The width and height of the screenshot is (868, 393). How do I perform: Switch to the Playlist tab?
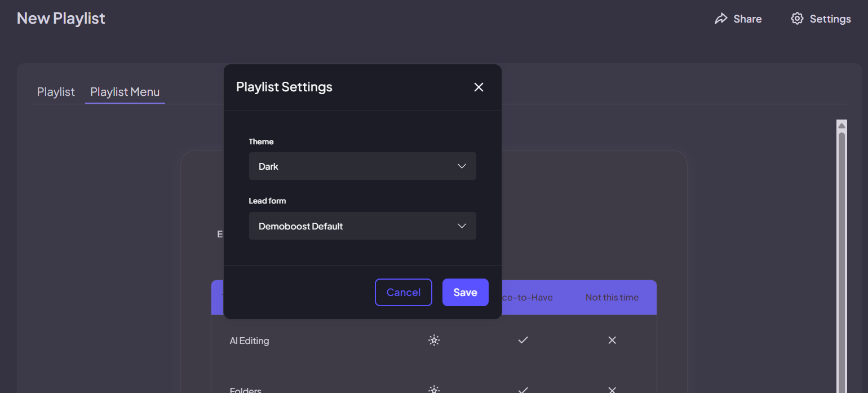56,92
